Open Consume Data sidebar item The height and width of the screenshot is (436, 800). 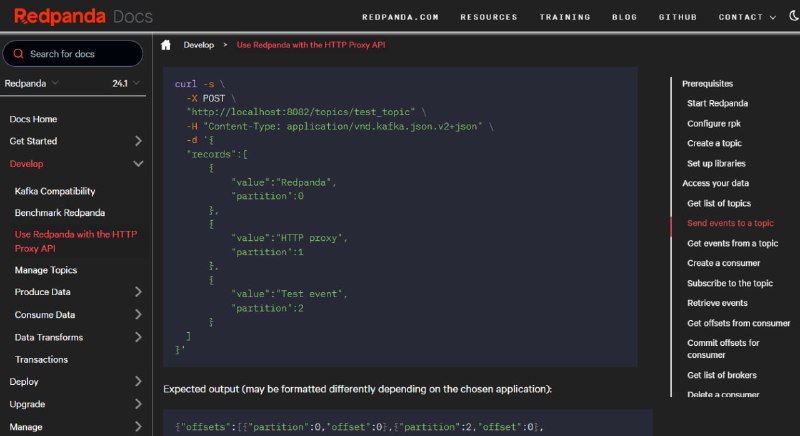(x=44, y=315)
